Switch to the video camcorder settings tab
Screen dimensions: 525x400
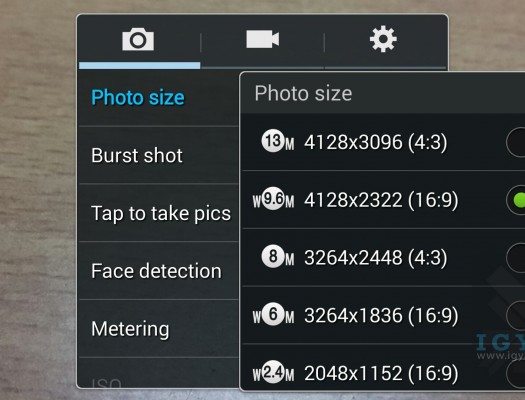(x=262, y=39)
